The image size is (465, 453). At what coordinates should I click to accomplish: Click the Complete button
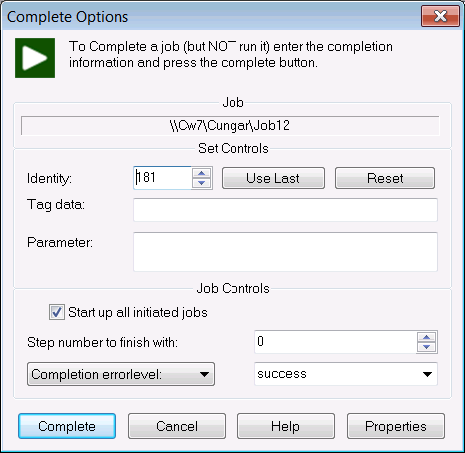(x=67, y=426)
